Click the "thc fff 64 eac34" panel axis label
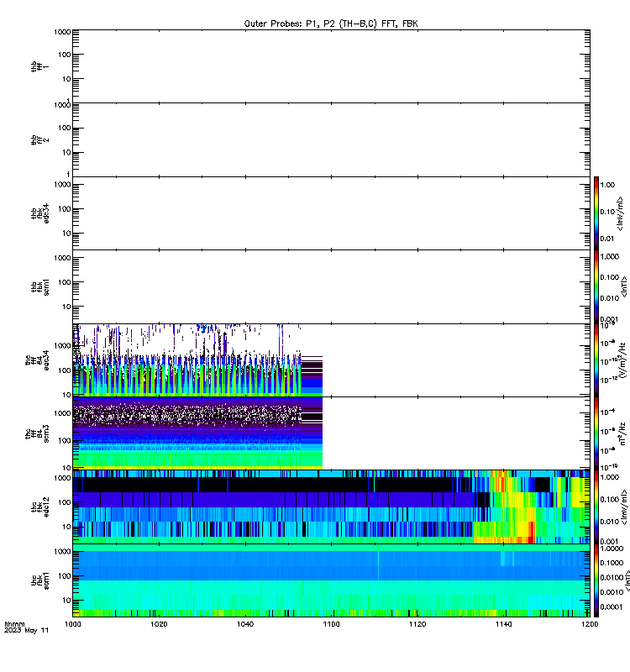 point(37,360)
